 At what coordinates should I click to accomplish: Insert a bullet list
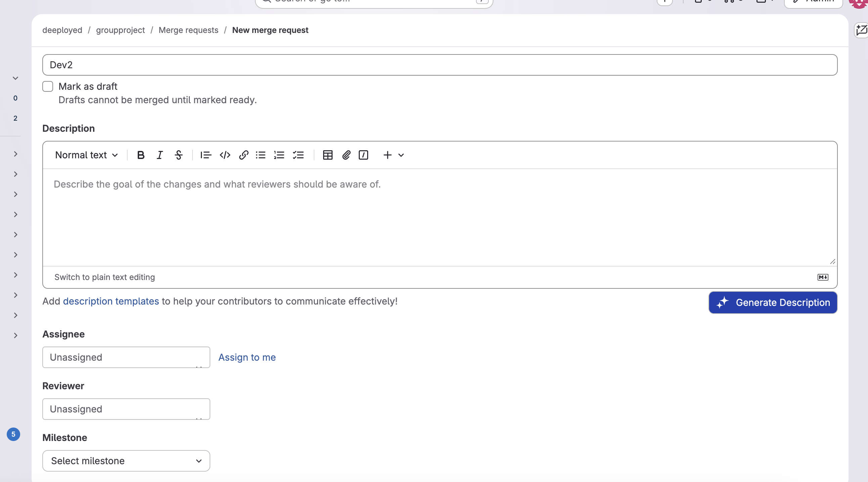point(260,155)
